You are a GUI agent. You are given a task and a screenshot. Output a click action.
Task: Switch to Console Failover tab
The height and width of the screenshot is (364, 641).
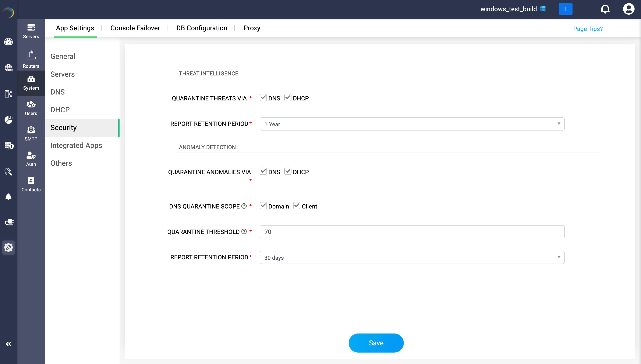135,28
